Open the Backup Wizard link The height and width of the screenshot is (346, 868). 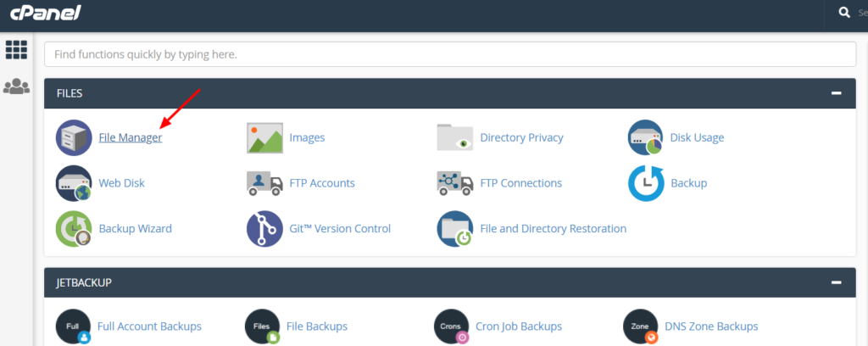click(135, 229)
